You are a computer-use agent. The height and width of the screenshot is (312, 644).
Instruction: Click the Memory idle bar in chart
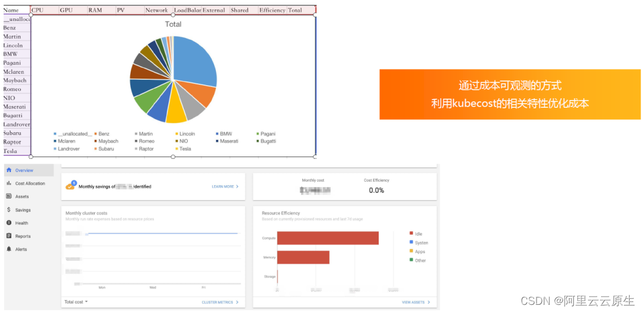pos(303,257)
